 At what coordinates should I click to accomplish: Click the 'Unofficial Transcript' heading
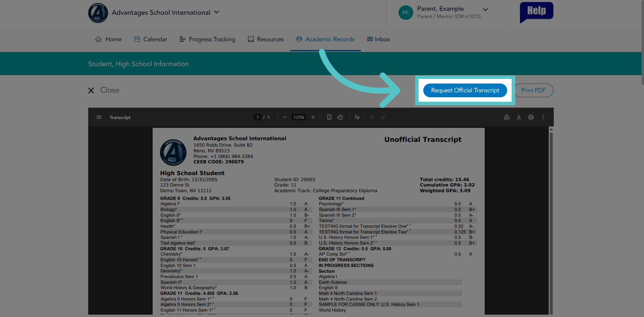(423, 140)
